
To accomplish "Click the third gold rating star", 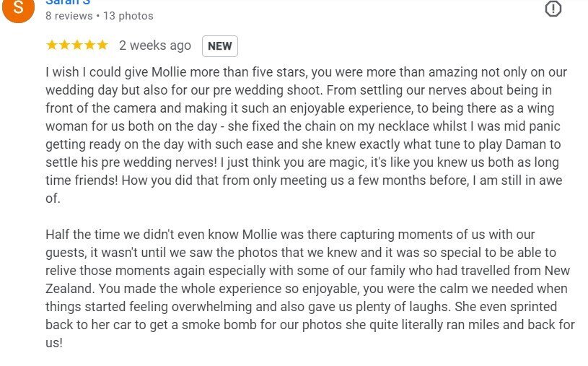I will click(x=77, y=45).
